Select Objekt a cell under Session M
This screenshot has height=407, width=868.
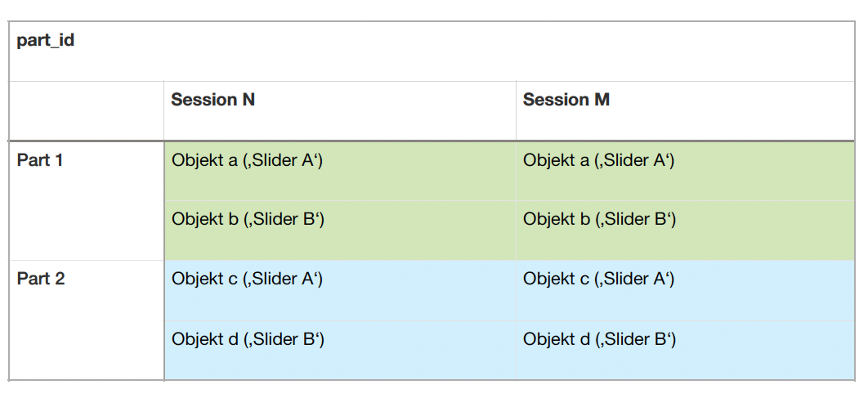(685, 171)
